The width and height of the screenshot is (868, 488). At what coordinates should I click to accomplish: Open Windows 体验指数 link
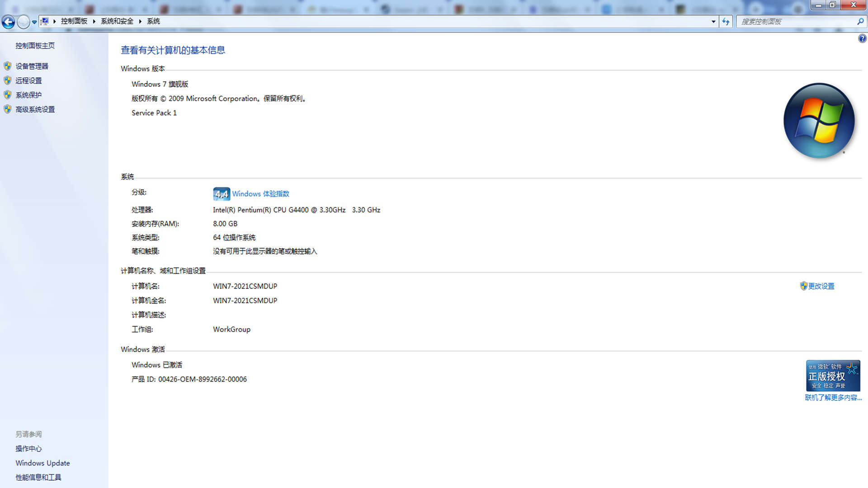click(260, 194)
